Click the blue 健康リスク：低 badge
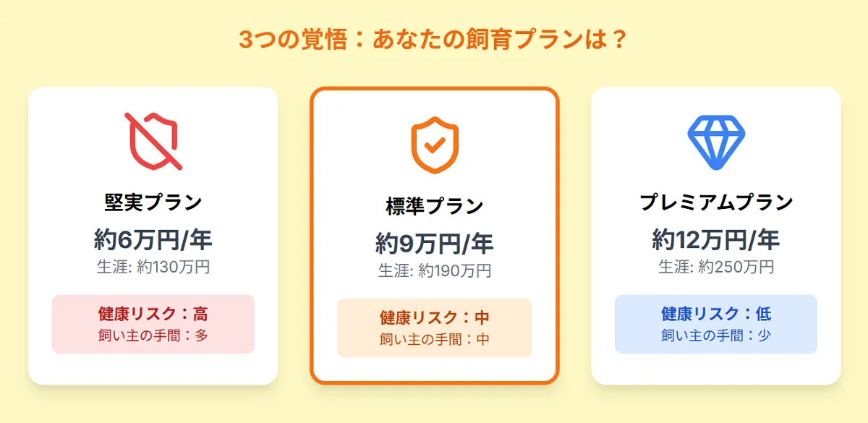This screenshot has height=423, width=868. [716, 324]
